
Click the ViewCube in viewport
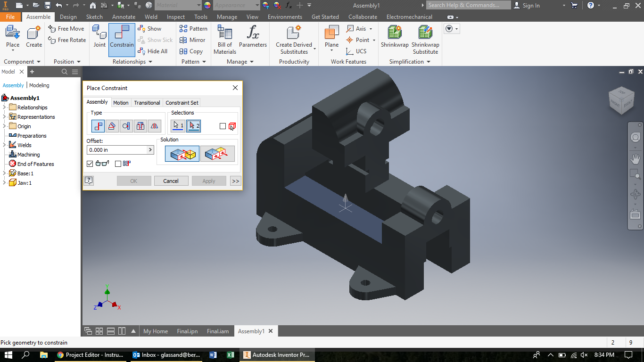tap(621, 99)
